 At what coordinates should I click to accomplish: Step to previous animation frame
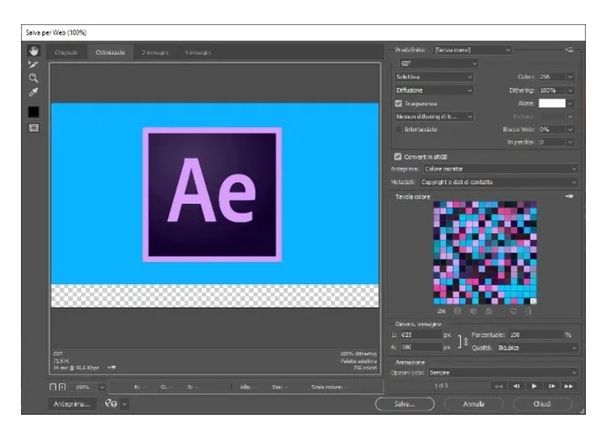pyautogui.click(x=516, y=386)
